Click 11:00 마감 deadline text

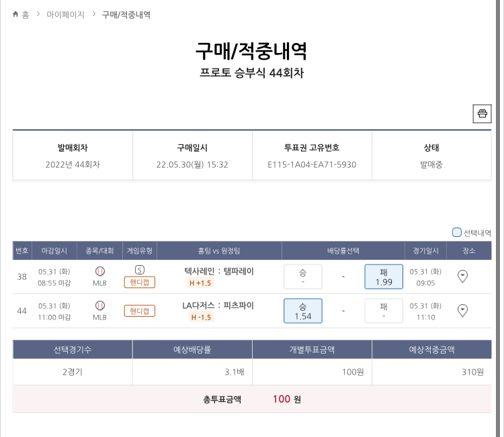[54, 318]
